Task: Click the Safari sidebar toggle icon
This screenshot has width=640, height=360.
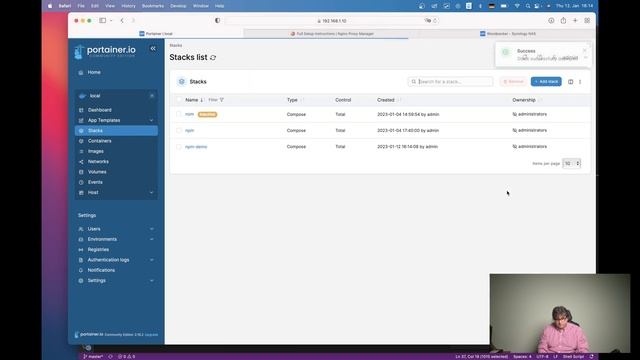Action: click(x=102, y=20)
